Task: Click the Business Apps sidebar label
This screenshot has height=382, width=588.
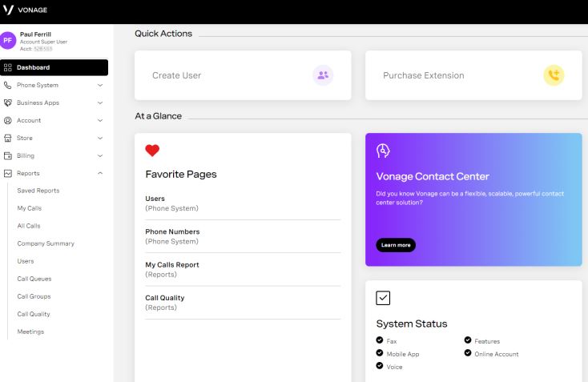Action: (x=38, y=103)
